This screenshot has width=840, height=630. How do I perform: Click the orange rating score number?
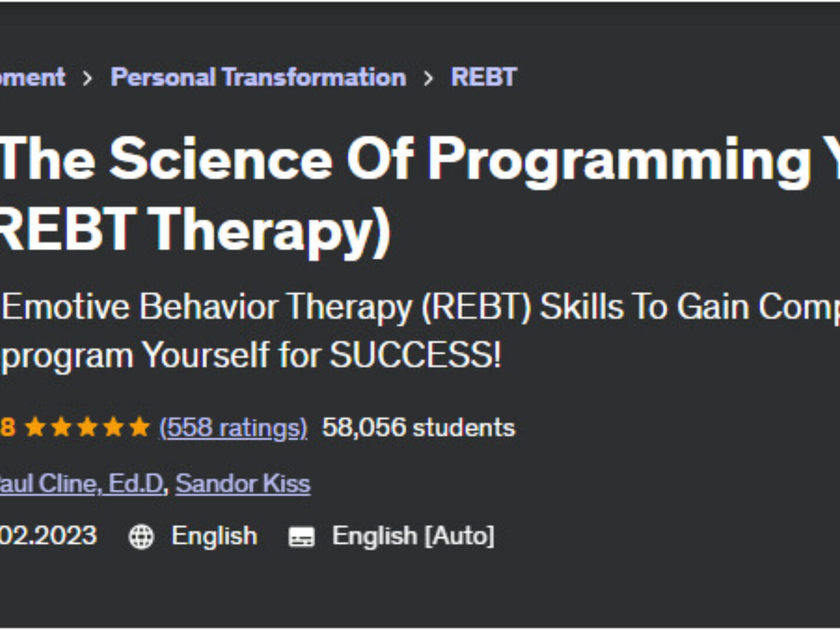[7, 428]
